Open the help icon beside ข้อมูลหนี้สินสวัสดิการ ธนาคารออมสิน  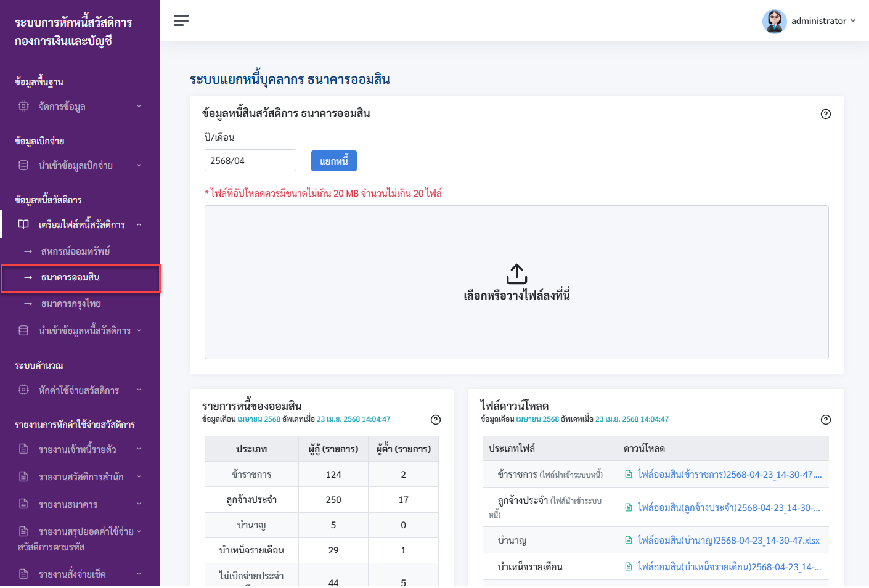[826, 114]
